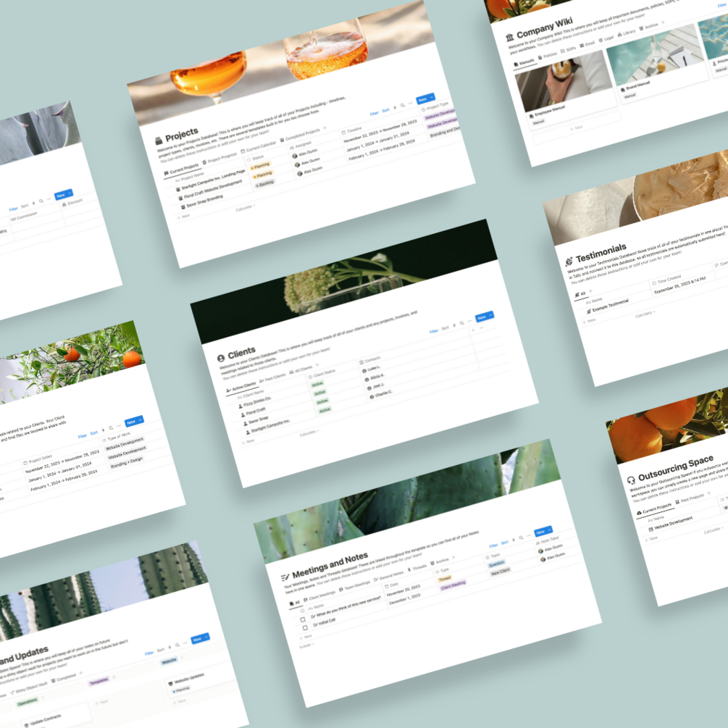
Task: Add a view with plus after Completed Projects
Action: 325,128
